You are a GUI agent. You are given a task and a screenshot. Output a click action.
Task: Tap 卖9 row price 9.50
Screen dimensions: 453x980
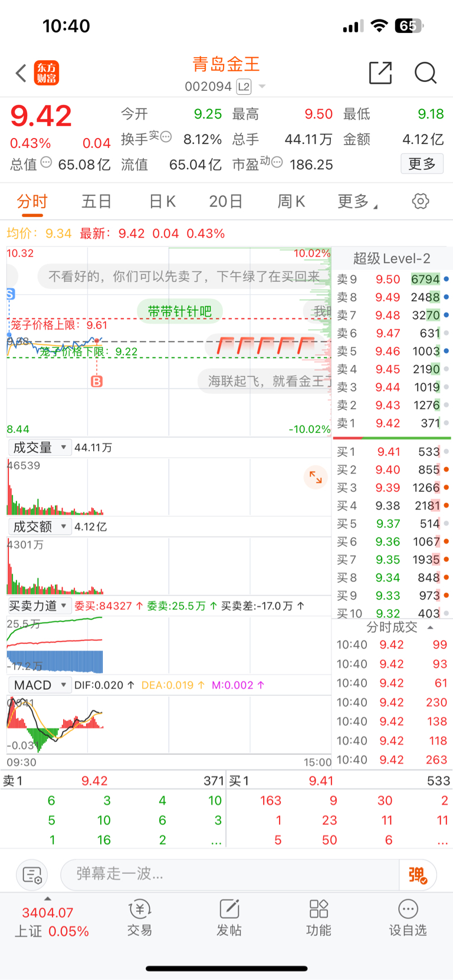(x=388, y=279)
